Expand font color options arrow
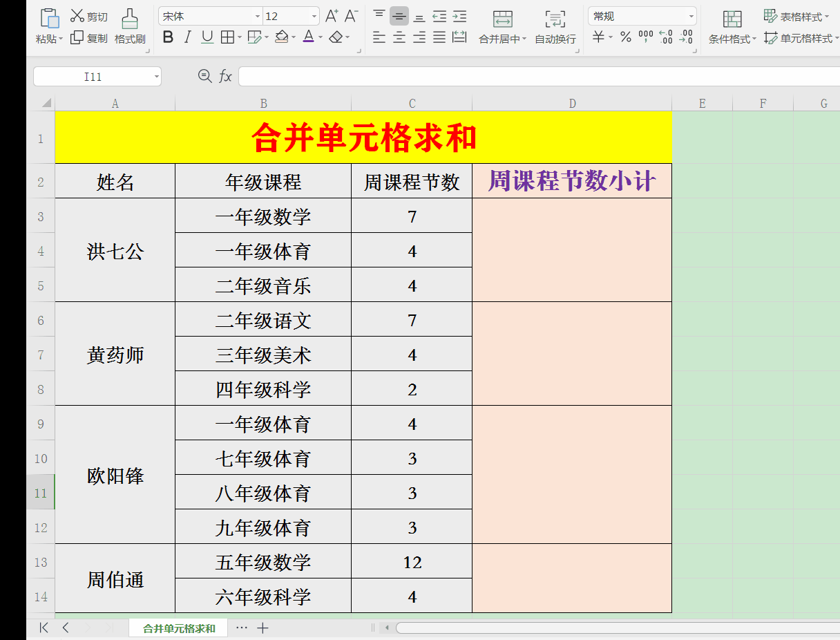Image resolution: width=840 pixels, height=640 pixels. tap(320, 37)
